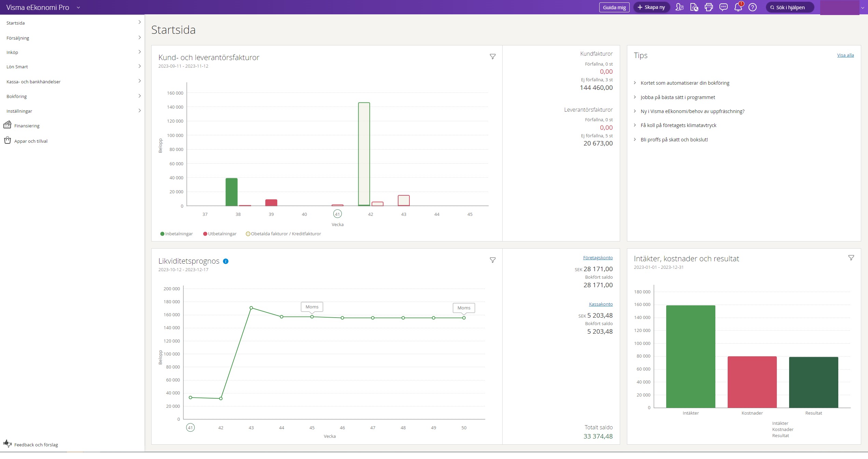Viewport: 868px width, 459px height.
Task: Open the Företagskonto link
Action: click(x=598, y=258)
